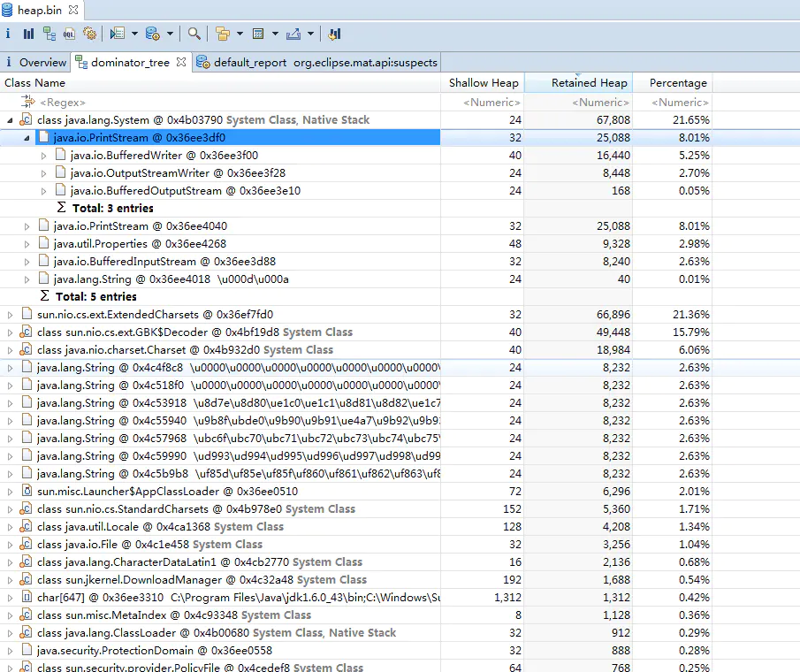Select the Dominator Tree toolbar icon

tap(50, 33)
